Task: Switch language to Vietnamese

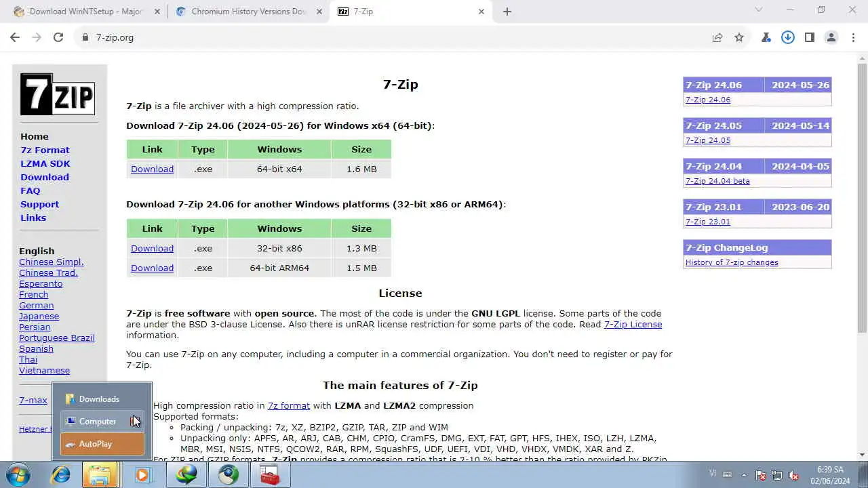Action: point(44,370)
